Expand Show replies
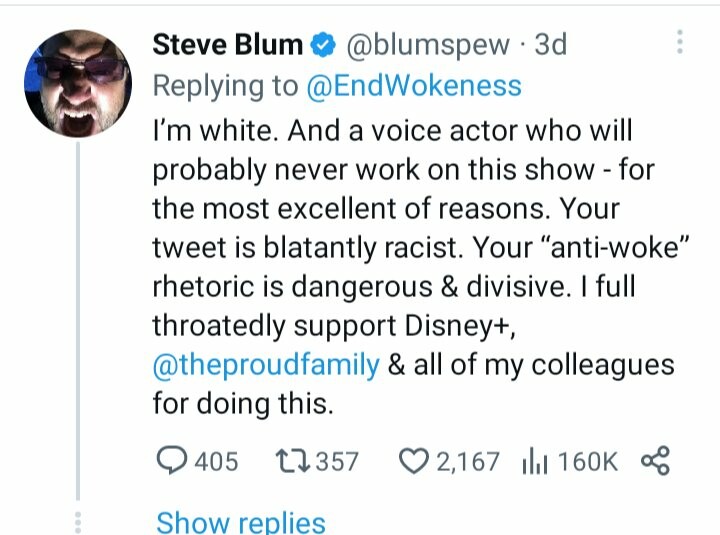The height and width of the screenshot is (535, 720). pyautogui.click(x=240, y=522)
